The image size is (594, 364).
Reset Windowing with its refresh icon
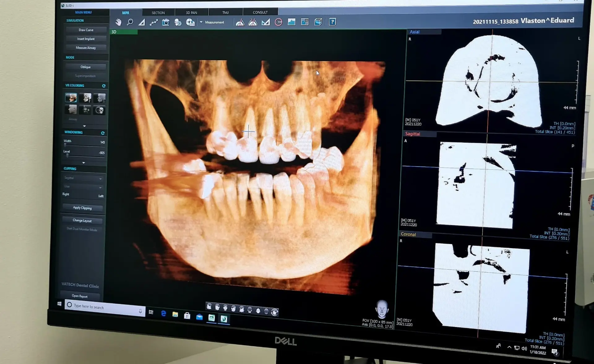point(103,133)
